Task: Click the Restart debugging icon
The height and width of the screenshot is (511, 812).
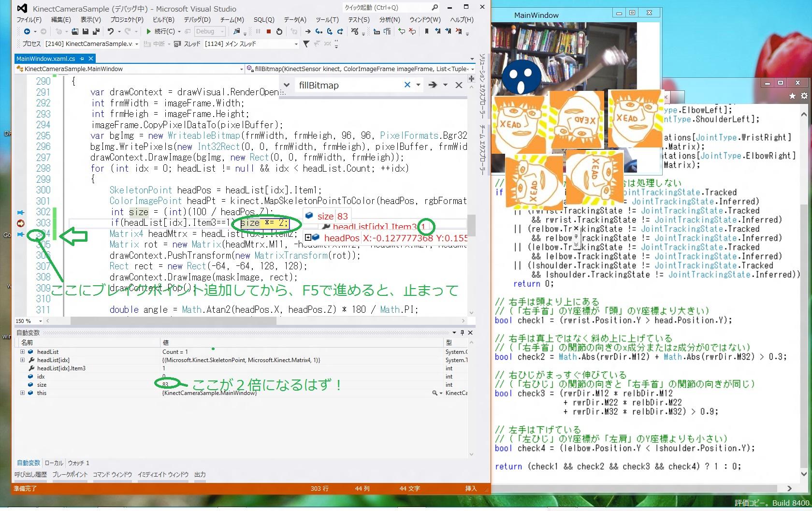Action: click(x=279, y=31)
